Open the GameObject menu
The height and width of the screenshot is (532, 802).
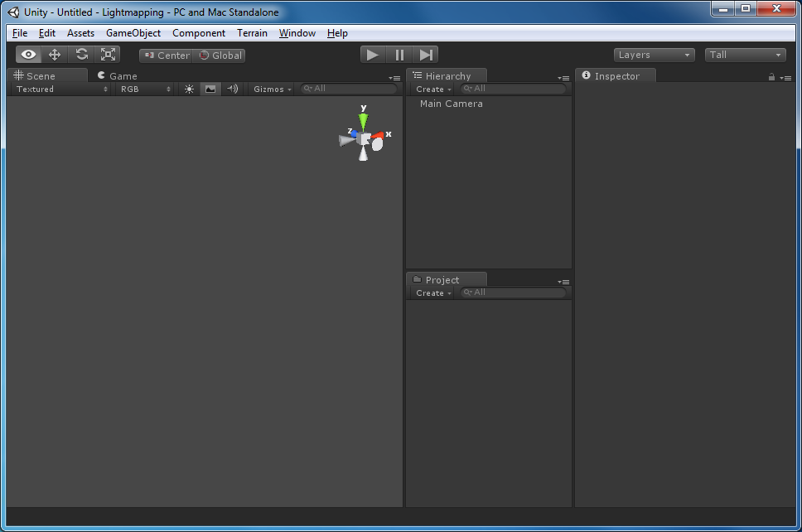(133, 33)
